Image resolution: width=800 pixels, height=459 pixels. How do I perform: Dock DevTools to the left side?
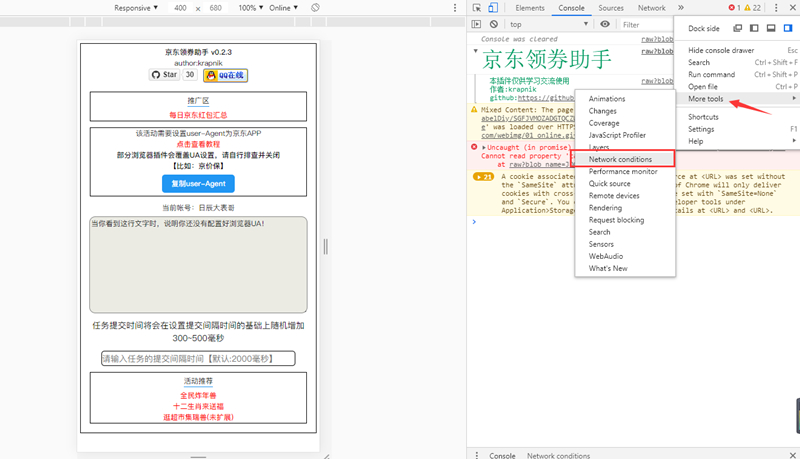pos(754,28)
